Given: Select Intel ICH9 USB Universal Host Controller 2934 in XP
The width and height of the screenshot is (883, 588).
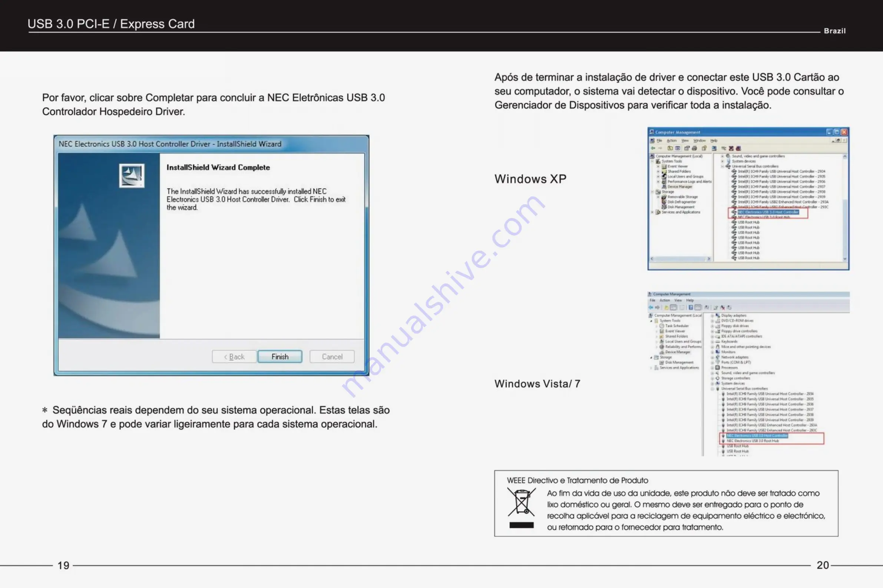Looking at the screenshot, I should tap(782, 172).
